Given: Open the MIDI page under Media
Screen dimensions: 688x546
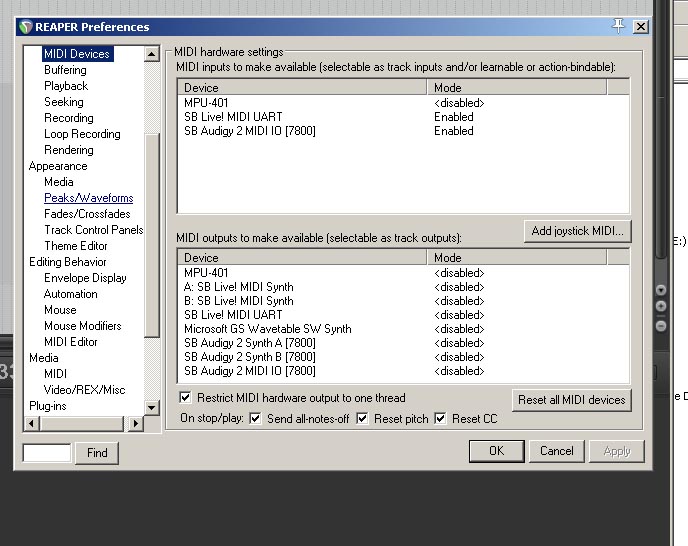Looking at the screenshot, I should [55, 374].
